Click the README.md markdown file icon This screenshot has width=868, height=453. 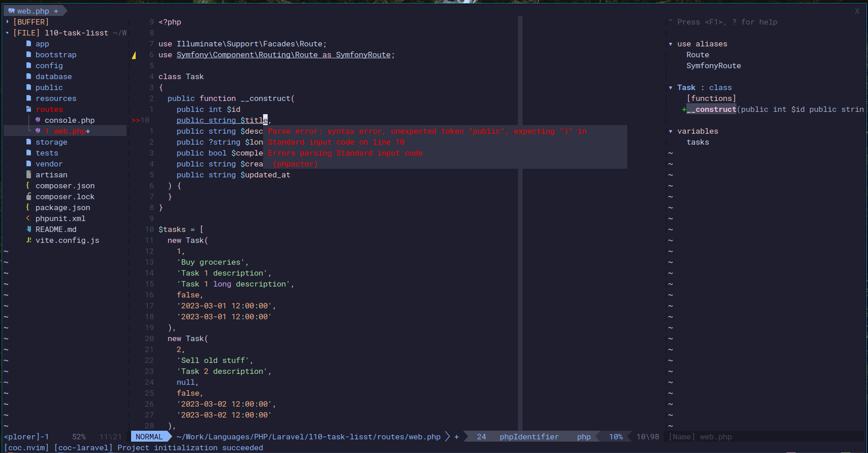click(x=29, y=229)
